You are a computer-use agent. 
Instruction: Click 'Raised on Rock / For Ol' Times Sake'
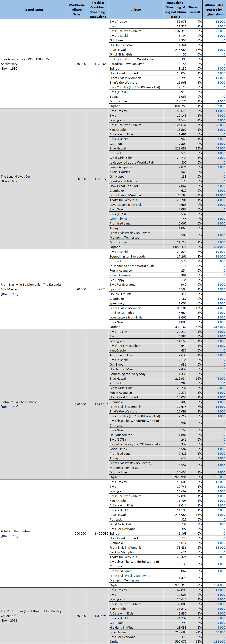pyautogui.click(x=136, y=444)
